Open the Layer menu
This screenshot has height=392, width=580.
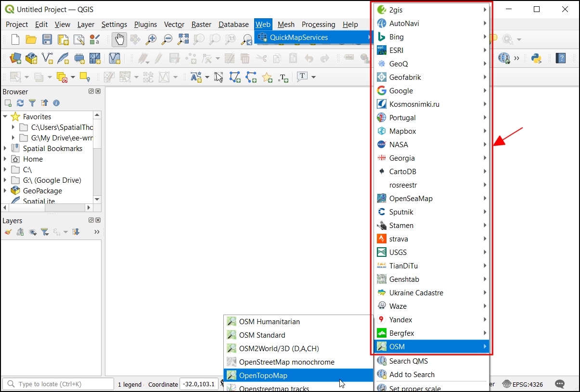(86, 25)
